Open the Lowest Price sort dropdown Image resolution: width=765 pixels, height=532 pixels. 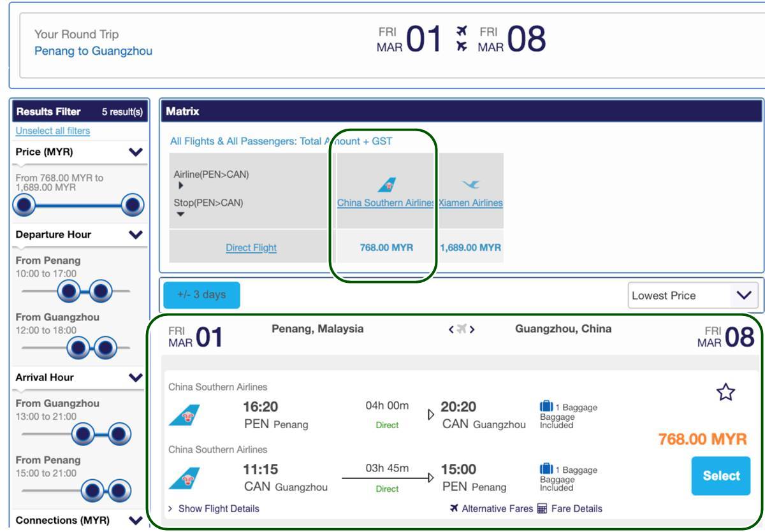pyautogui.click(x=693, y=295)
